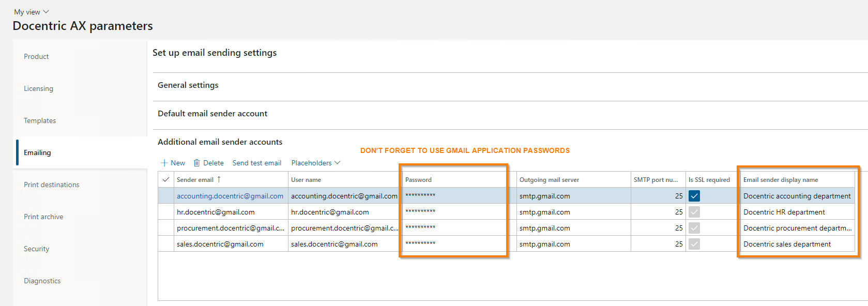Click user name cell hr.docentric@gmail.com

point(345,212)
